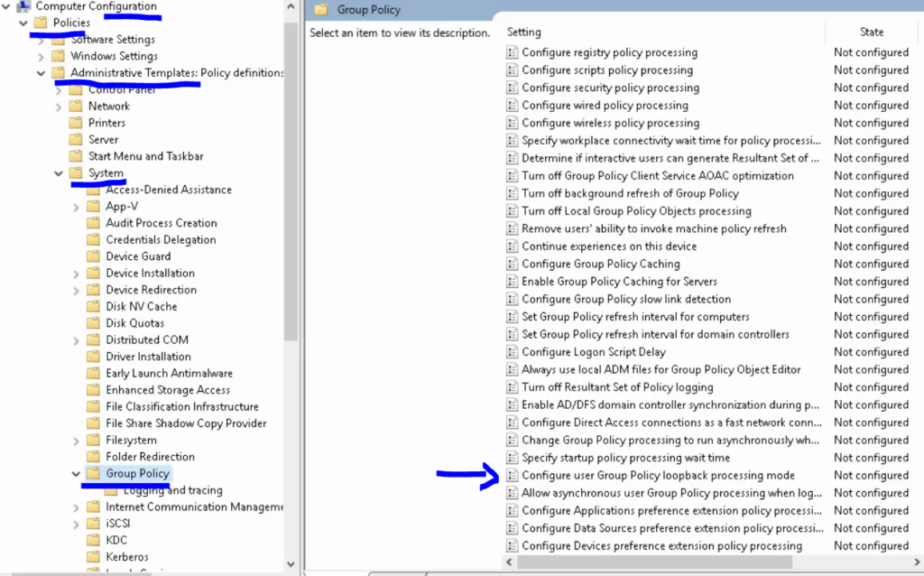This screenshot has height=576, width=924.
Task: Click icon for Configure registry policy processing
Action: [x=513, y=52]
